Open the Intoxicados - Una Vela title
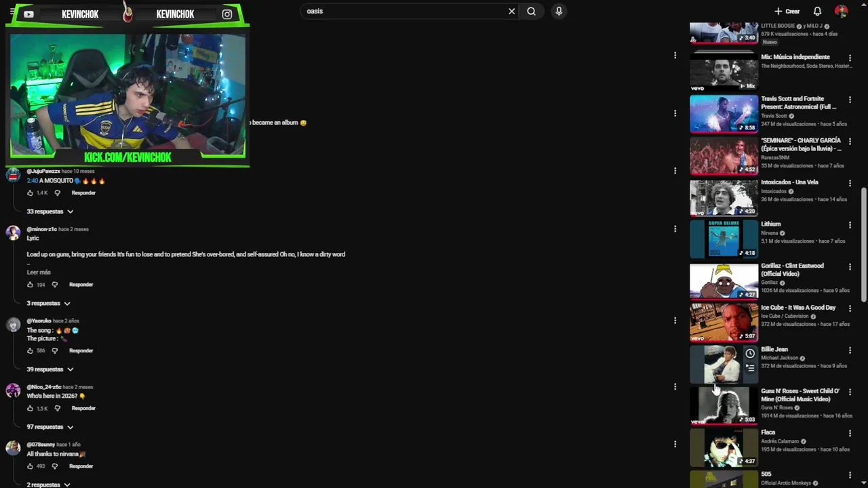 click(x=789, y=182)
